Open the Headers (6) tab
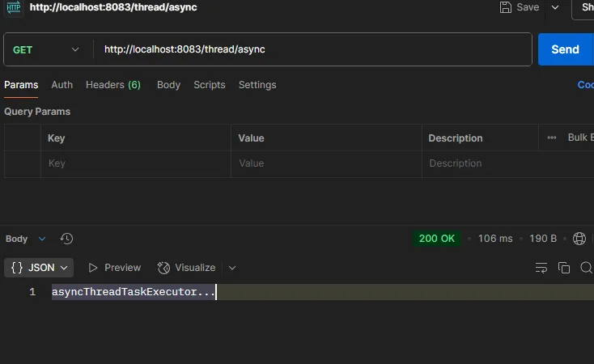The width and height of the screenshot is (594, 364). pyautogui.click(x=113, y=85)
